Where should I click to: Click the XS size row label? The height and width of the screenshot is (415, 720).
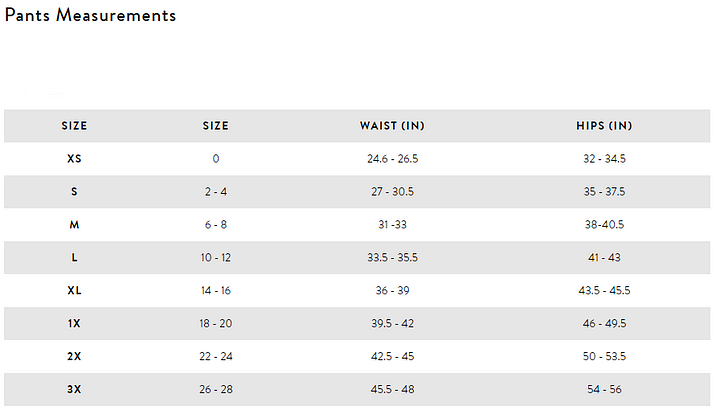point(74,159)
